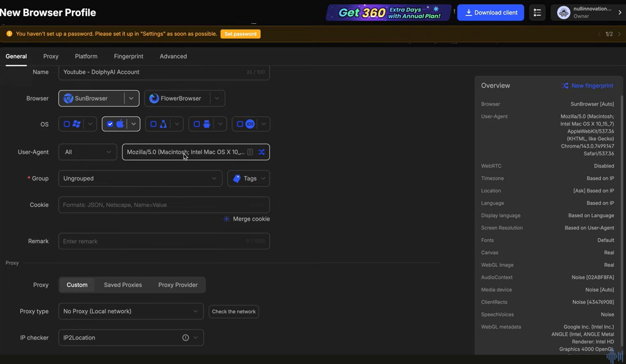This screenshot has width=626, height=364.
Task: Expand the account menu chevron
Action: (620, 13)
